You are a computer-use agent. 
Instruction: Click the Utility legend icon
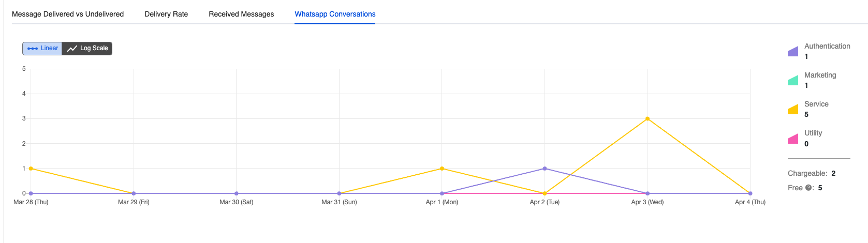tap(793, 139)
